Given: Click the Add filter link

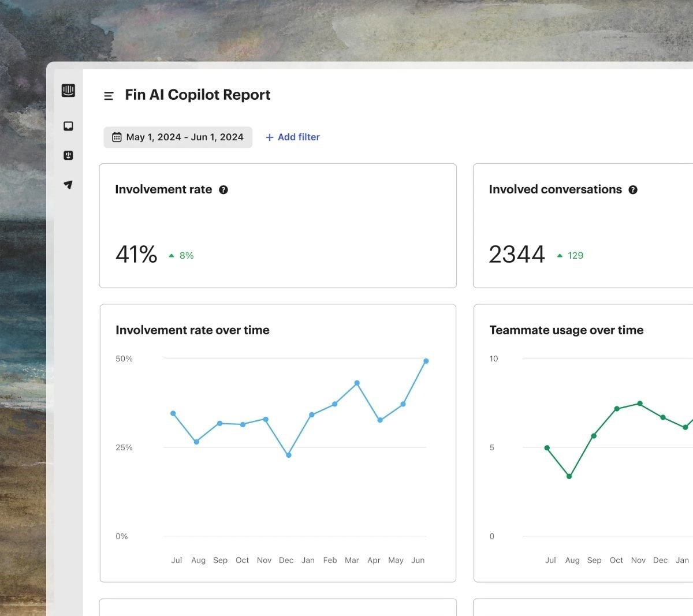Looking at the screenshot, I should click(x=292, y=137).
